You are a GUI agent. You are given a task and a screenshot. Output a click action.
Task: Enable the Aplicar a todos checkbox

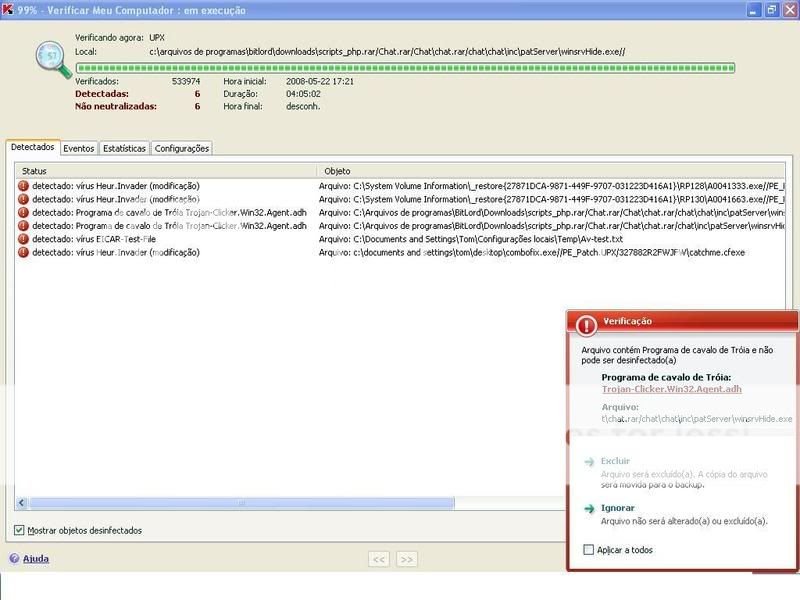click(x=588, y=550)
